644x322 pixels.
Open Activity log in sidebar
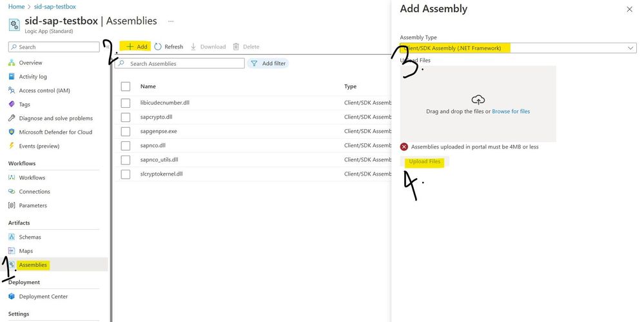pos(33,77)
